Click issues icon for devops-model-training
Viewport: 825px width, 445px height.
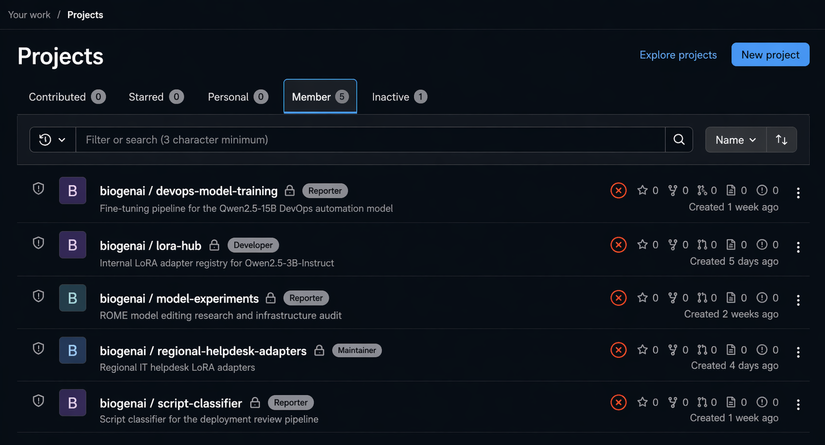pos(761,190)
